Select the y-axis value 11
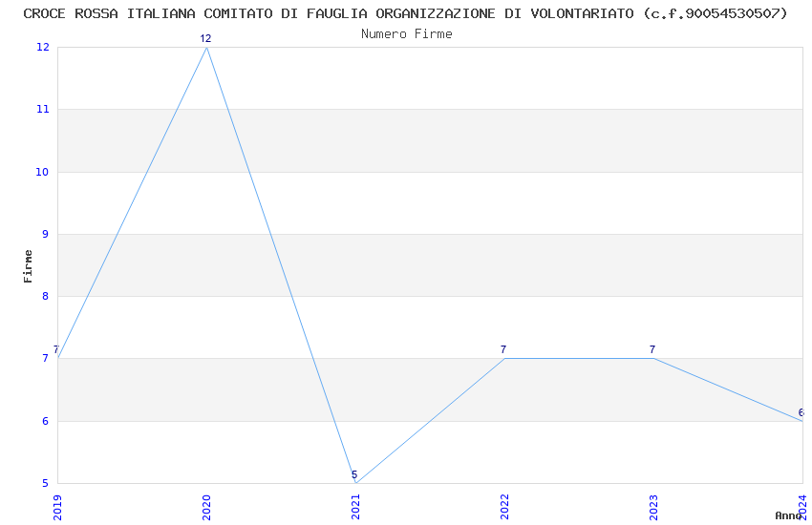This screenshot has width=812, height=525. (x=42, y=109)
